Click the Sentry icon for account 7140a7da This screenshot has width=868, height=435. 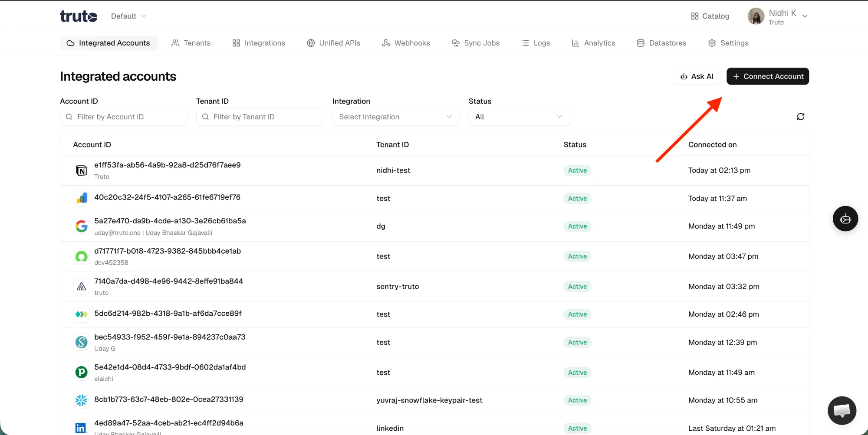click(82, 286)
